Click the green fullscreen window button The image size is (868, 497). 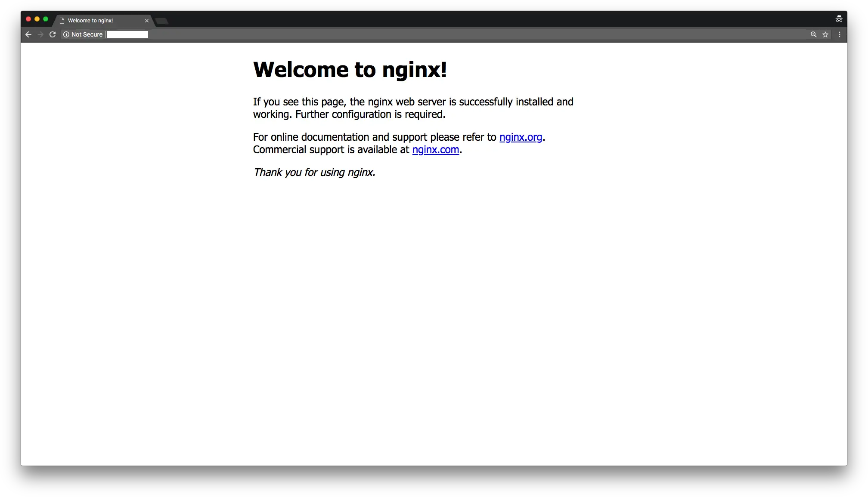(46, 19)
